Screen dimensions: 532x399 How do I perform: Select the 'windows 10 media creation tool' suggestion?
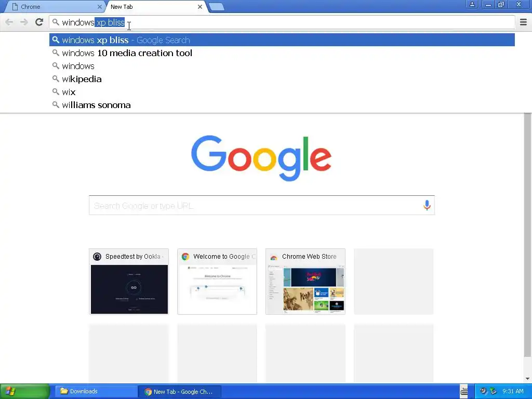pos(282,53)
